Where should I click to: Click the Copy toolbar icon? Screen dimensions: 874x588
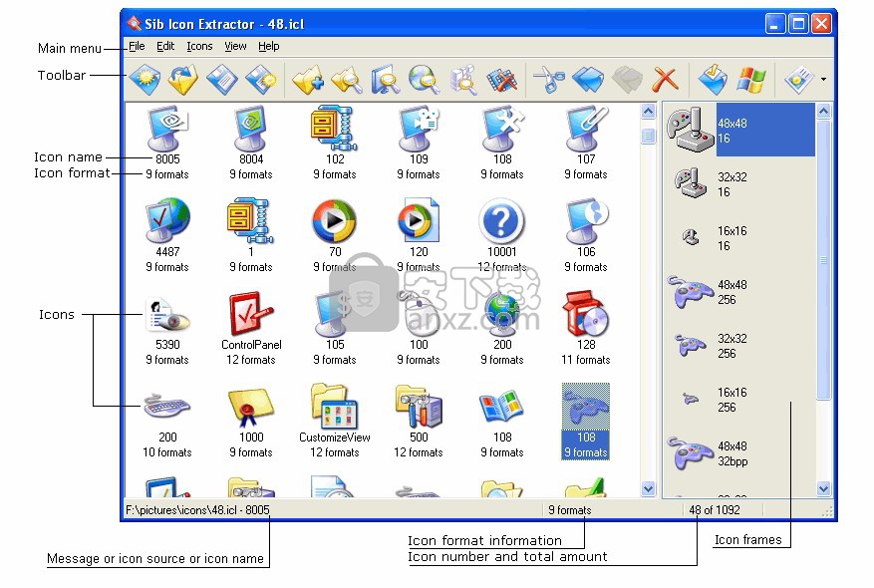(x=588, y=79)
